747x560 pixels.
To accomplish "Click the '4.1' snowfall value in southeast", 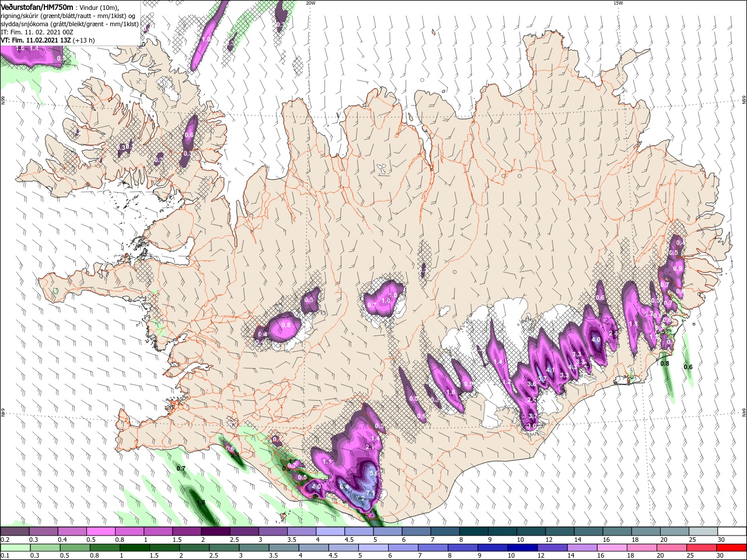I will click(550, 369).
